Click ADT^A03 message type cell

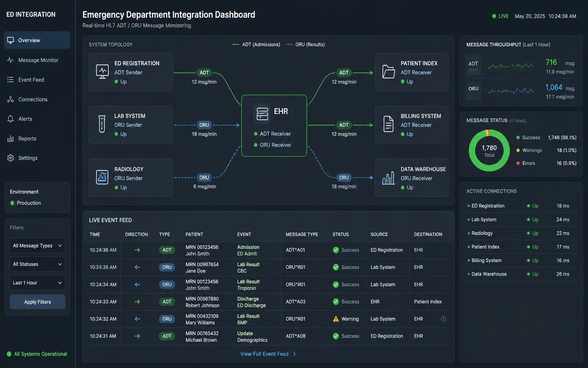[x=296, y=302]
